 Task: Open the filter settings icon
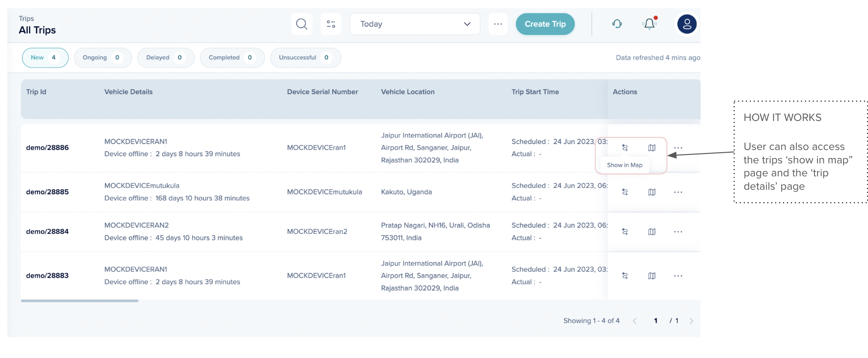[x=331, y=24]
